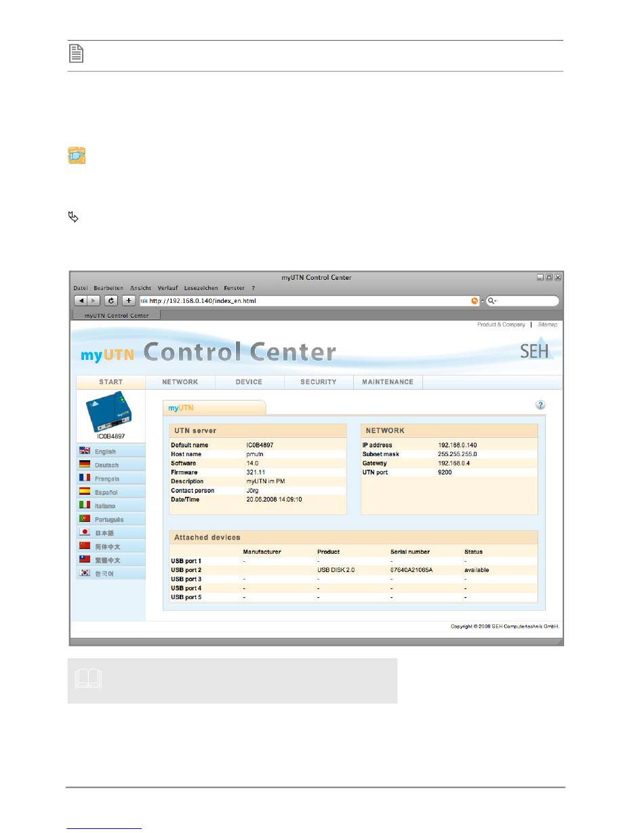Select Traditional Chinese (繁體中文) language flag

coord(85,560)
